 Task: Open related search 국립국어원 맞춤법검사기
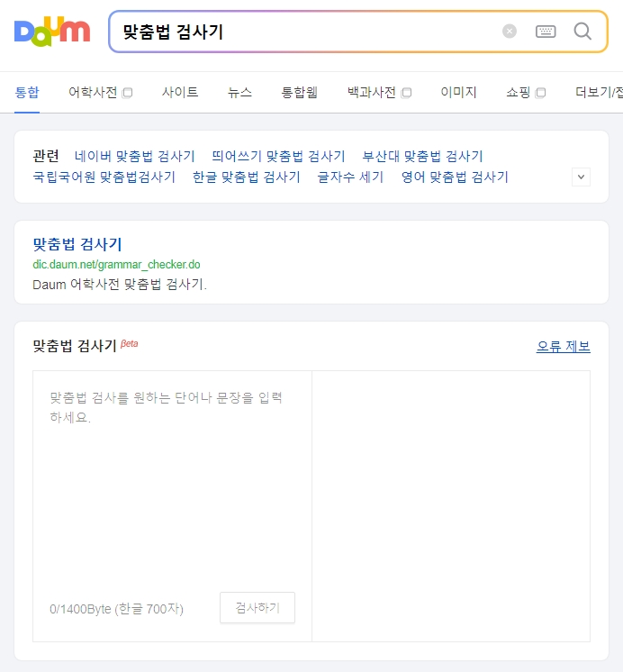104,177
